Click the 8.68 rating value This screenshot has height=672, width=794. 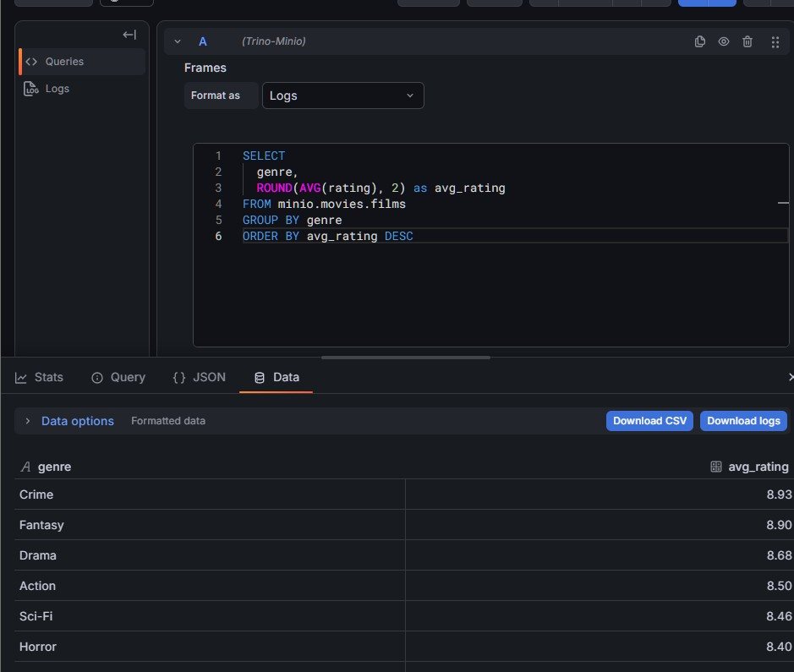point(779,555)
